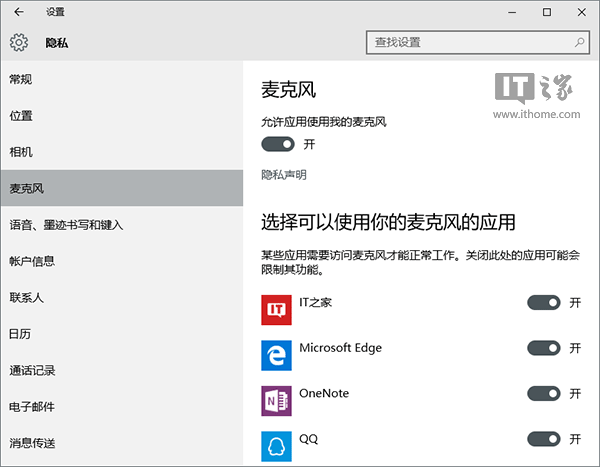The image size is (600, 467).
Task: Toggle microphone access for IT之家
Action: click(544, 302)
